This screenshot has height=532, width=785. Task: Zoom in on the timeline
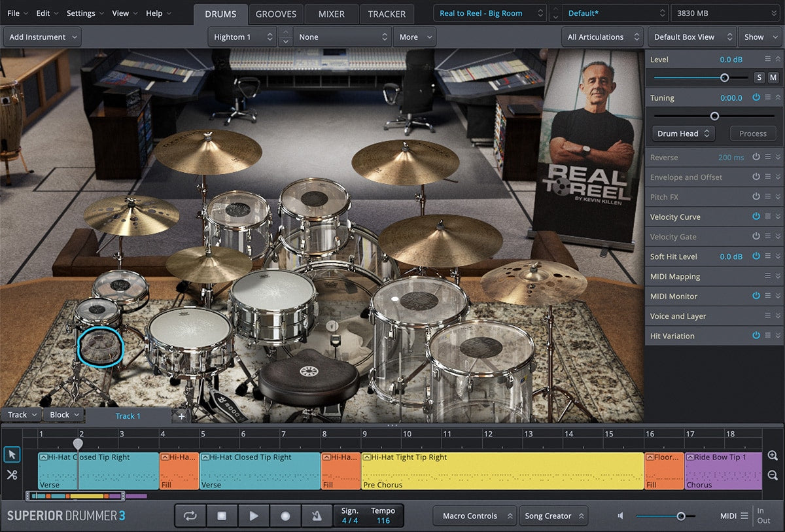(773, 456)
